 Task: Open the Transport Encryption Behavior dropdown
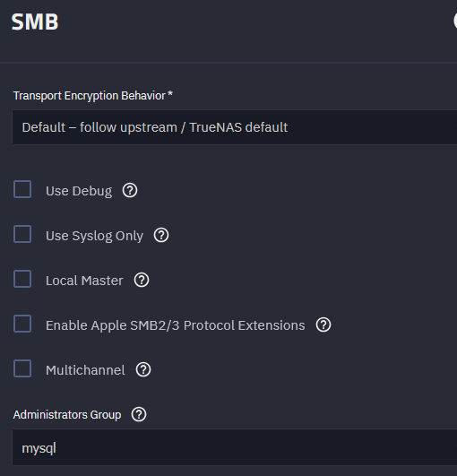235,127
